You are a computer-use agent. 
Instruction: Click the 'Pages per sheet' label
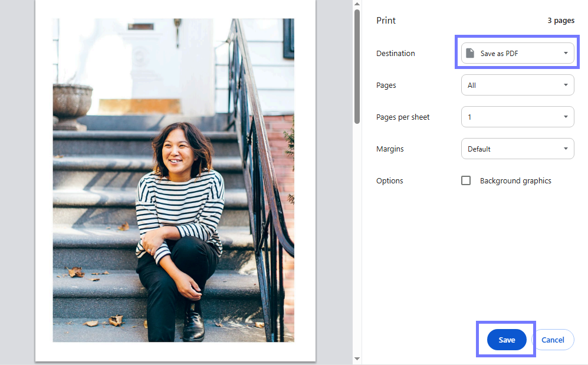point(403,117)
